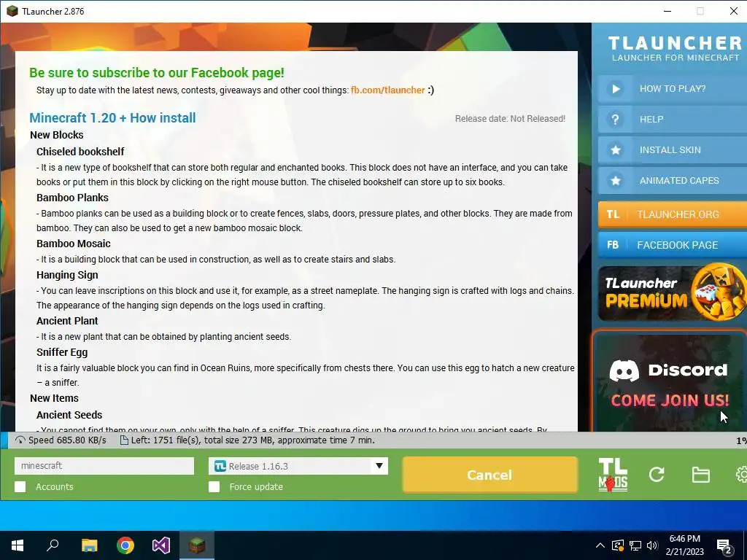Click the Ancient Plant heading
Image resolution: width=747 pixels, height=560 pixels.
[67, 321]
